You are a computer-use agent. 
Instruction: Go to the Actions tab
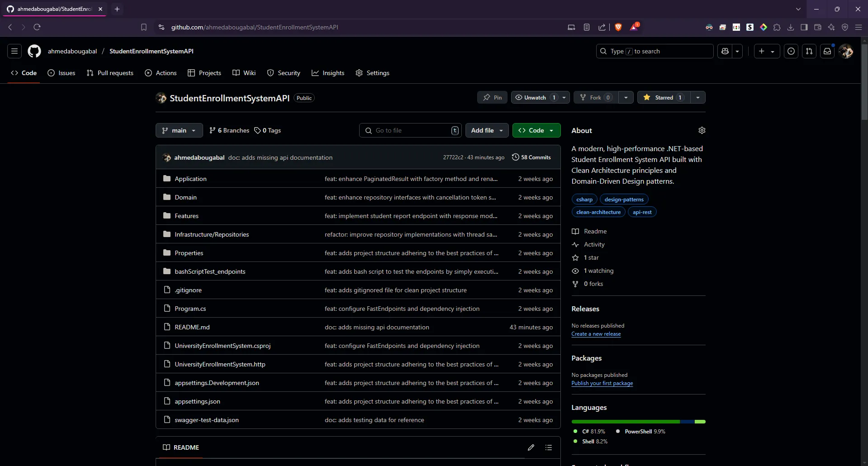[161, 73]
